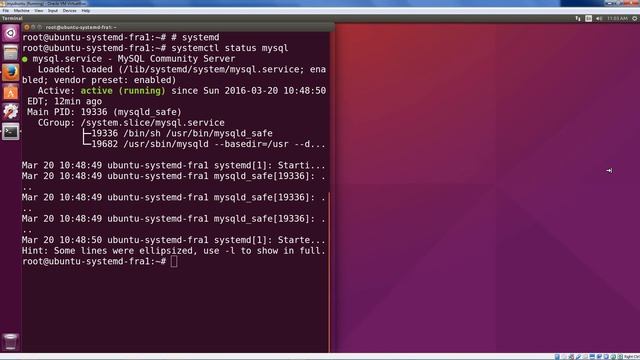This screenshot has height=360, width=640.
Task: Click 'mysql.service - MySQL Community Server' line
Action: click(133, 59)
